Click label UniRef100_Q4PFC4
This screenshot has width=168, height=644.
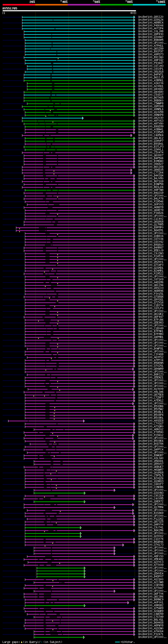pyautogui.click(x=151, y=449)
